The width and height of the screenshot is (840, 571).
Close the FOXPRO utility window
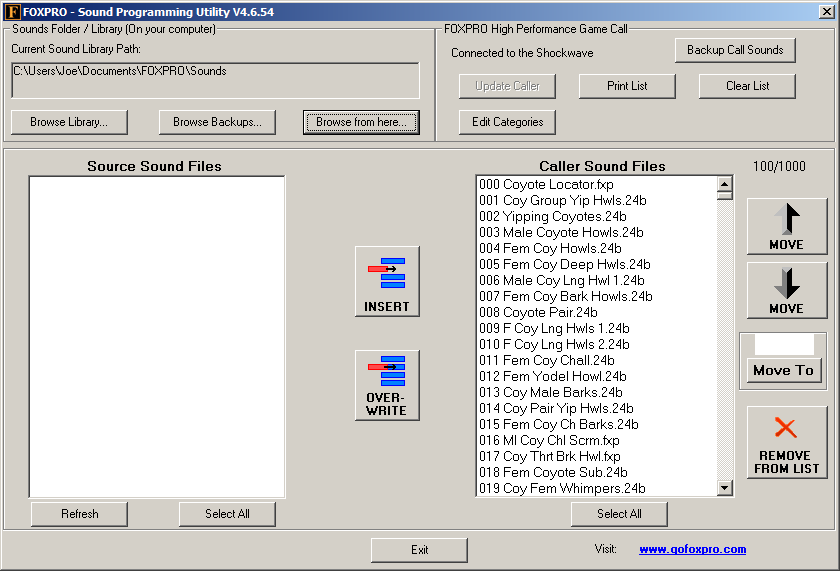point(827,11)
